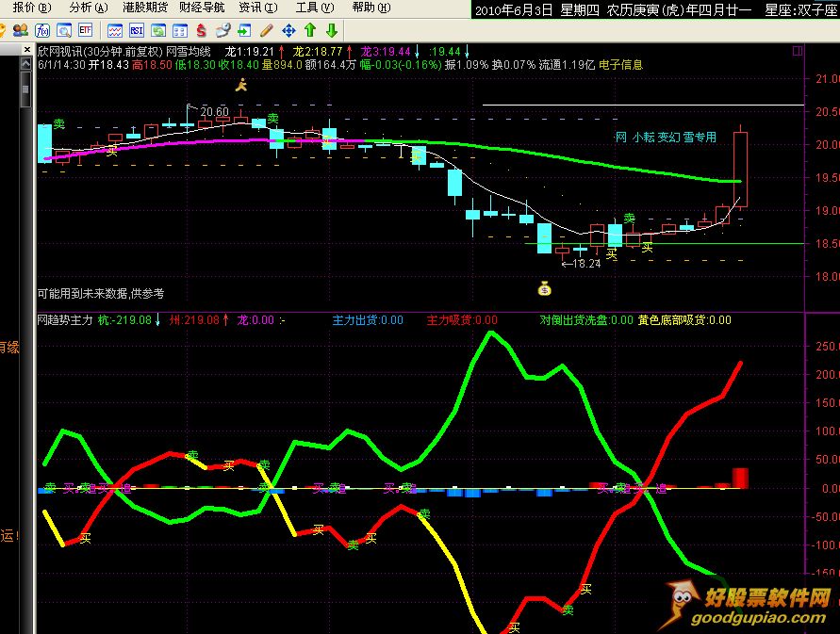
Task: Click the small purple box icon on the chart
Action: click(x=798, y=51)
